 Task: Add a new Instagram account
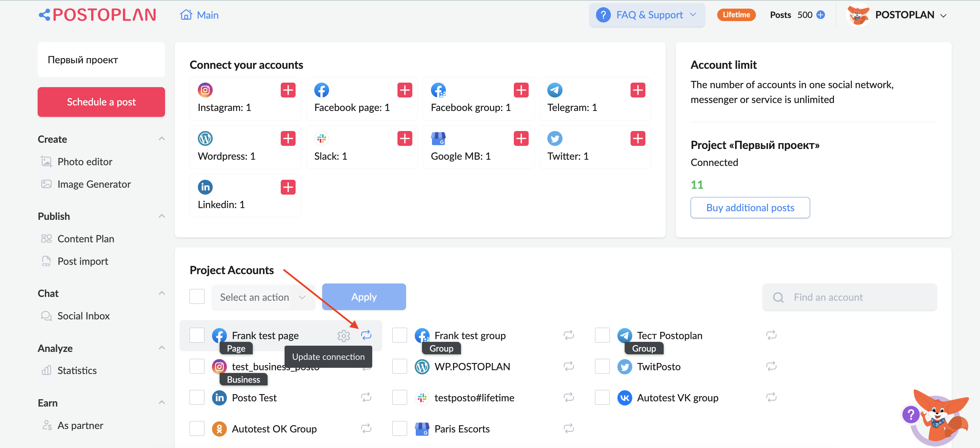coord(288,90)
